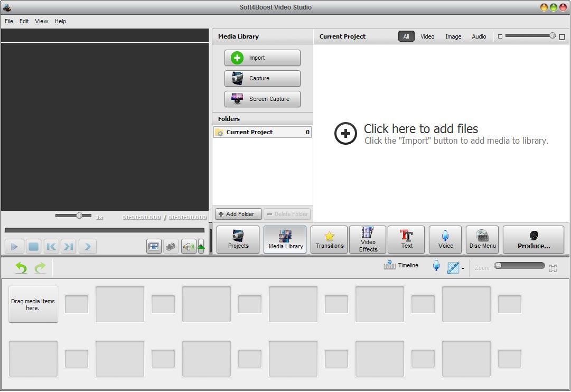The image size is (571, 392).
Task: Select the Current Project folder
Action: pos(262,132)
